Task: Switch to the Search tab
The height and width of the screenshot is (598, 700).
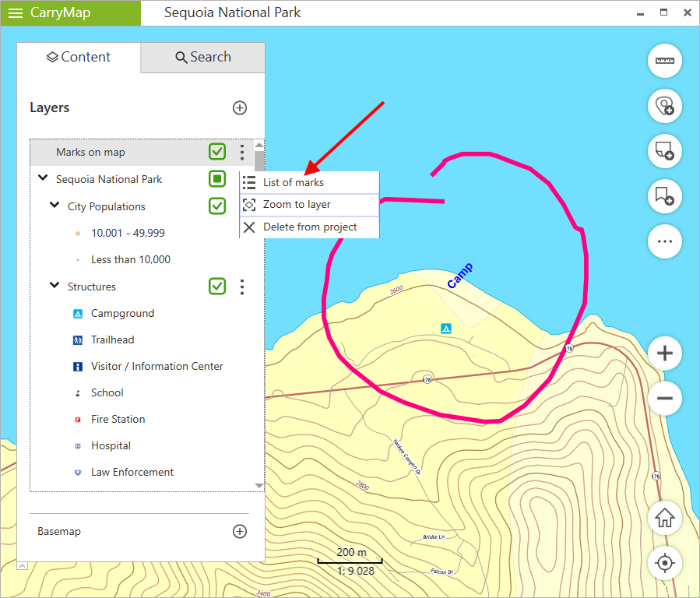Action: (x=203, y=57)
